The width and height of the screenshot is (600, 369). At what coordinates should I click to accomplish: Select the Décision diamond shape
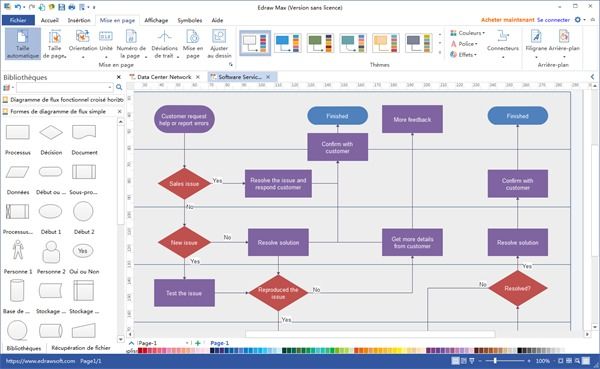pyautogui.click(x=51, y=132)
